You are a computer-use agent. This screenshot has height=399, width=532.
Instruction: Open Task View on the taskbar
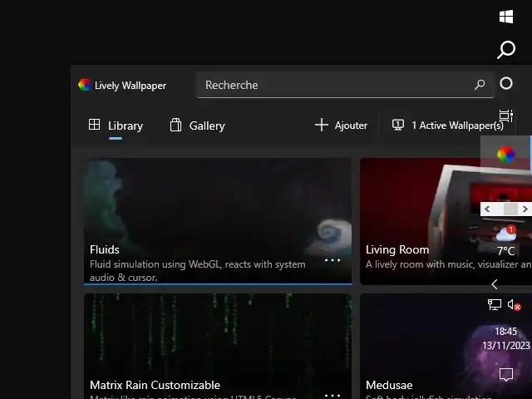(506, 116)
